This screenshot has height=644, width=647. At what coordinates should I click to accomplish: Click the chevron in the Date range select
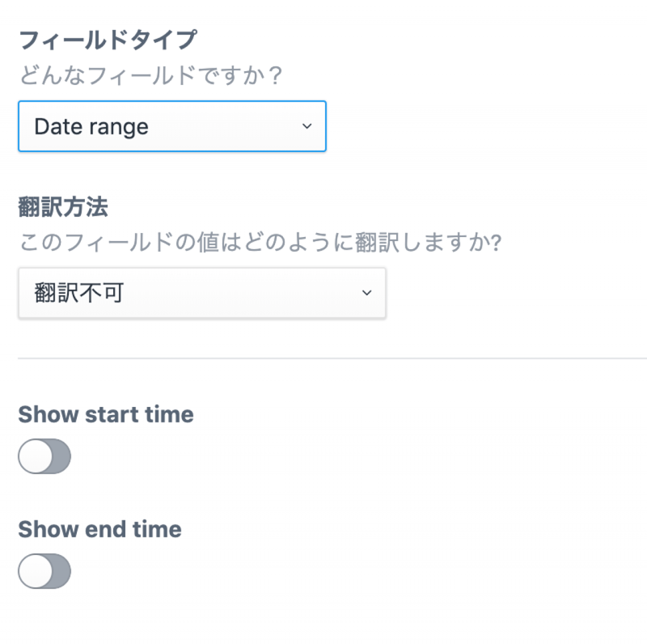pyautogui.click(x=307, y=126)
